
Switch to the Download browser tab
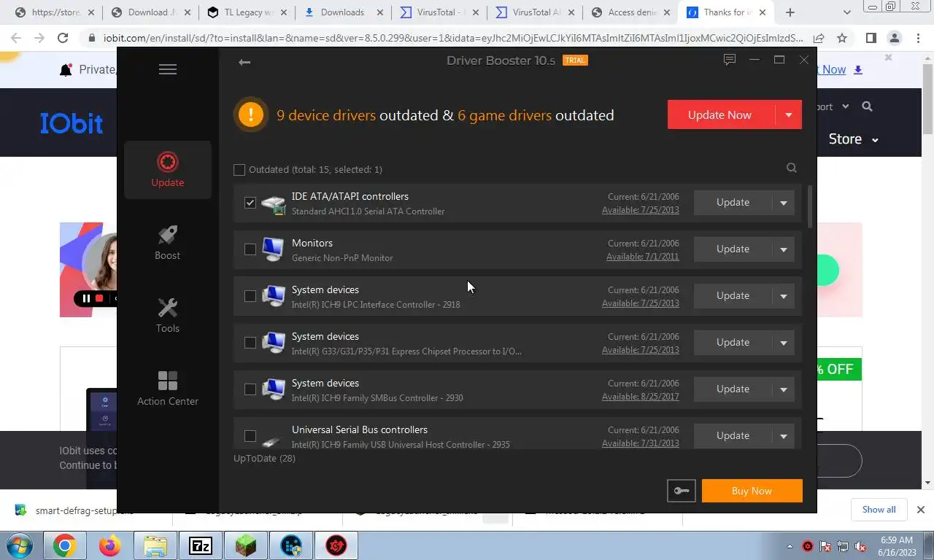[x=150, y=12]
